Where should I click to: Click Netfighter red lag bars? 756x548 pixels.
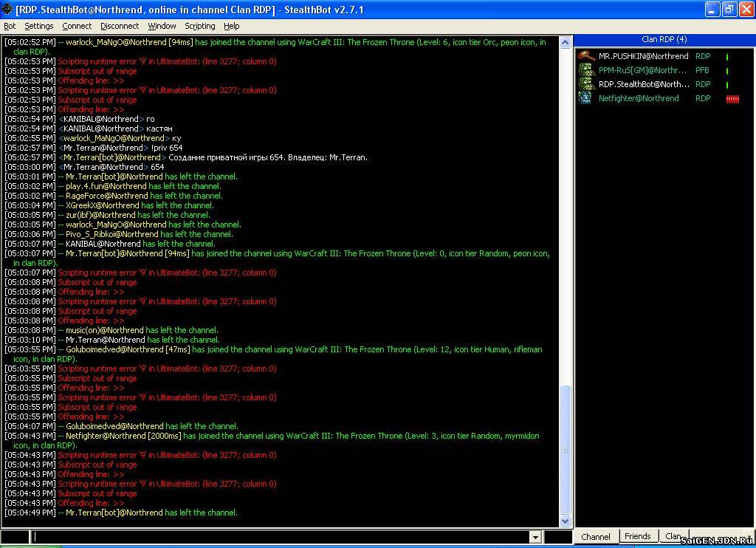click(732, 99)
